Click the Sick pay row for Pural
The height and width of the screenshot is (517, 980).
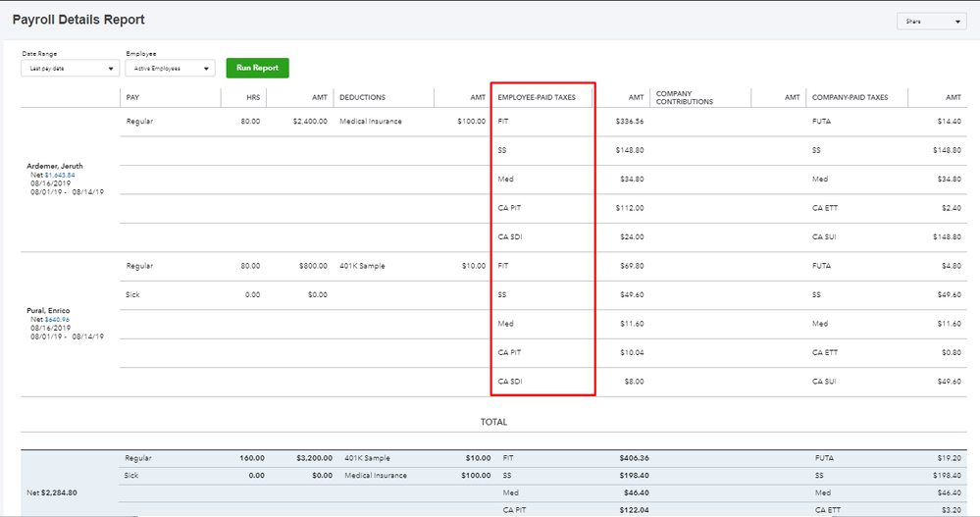pos(132,295)
